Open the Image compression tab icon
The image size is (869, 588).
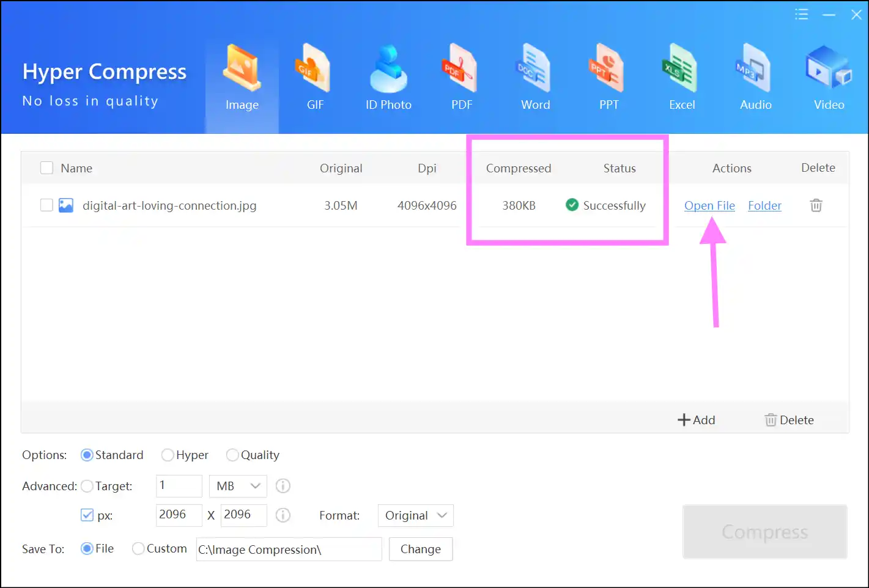click(242, 68)
